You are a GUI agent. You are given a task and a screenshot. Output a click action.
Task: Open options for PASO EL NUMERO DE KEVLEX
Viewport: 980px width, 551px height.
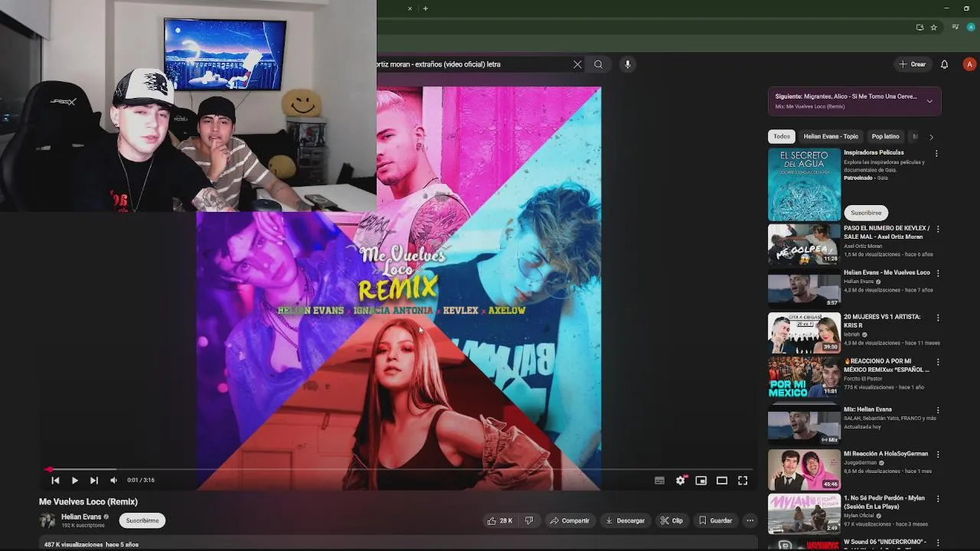click(938, 229)
